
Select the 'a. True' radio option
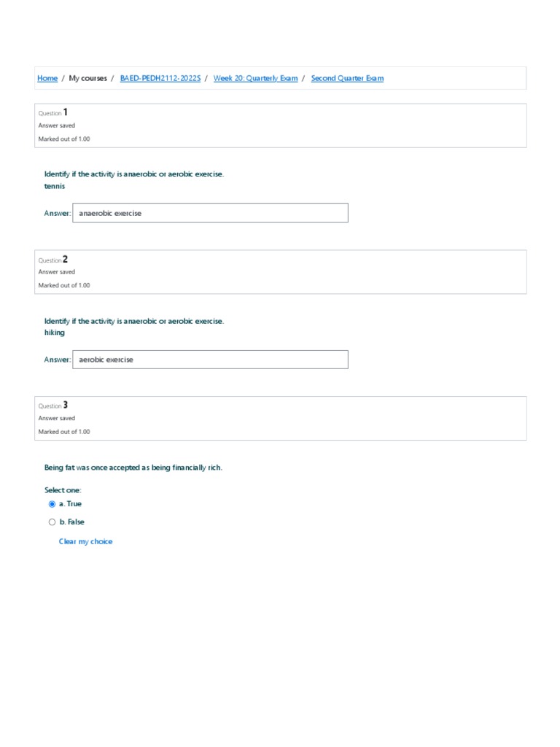[52, 504]
